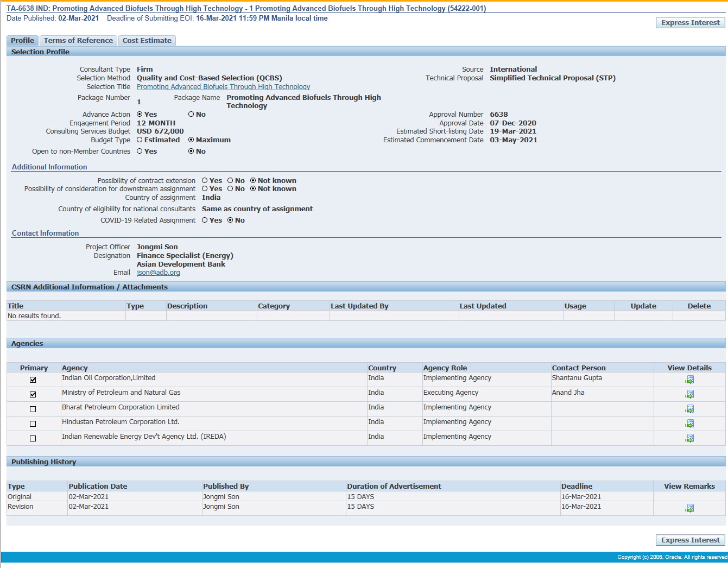Choose Estimated budget type
Screen dimensions: 728x568
pos(140,140)
